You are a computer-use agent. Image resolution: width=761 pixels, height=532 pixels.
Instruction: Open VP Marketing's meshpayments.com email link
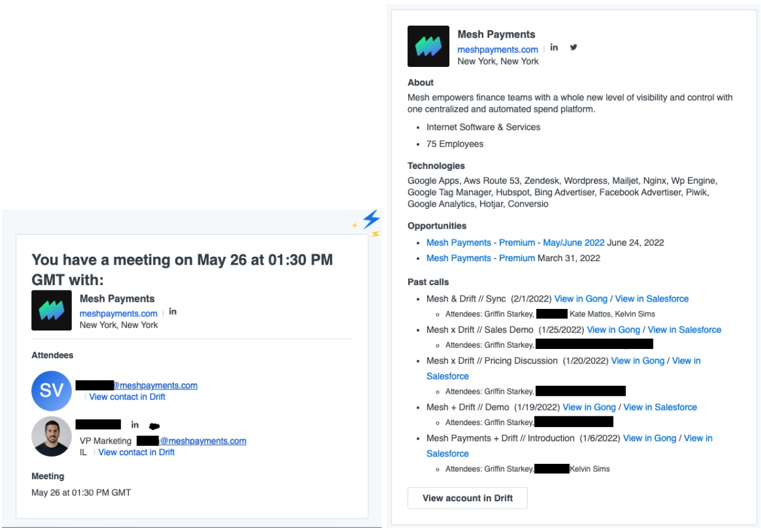pyautogui.click(x=203, y=441)
